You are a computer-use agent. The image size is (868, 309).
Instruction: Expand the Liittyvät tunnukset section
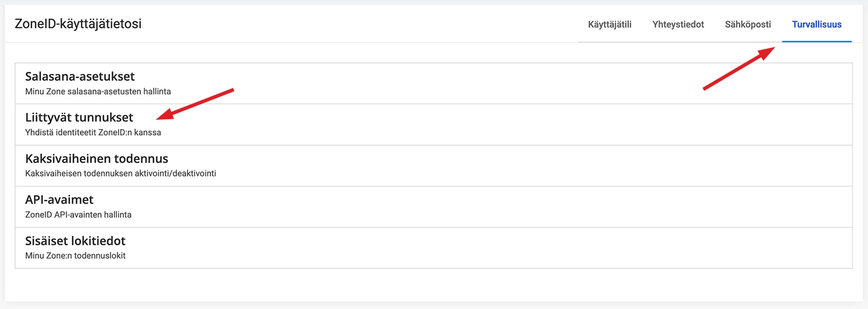click(x=79, y=117)
